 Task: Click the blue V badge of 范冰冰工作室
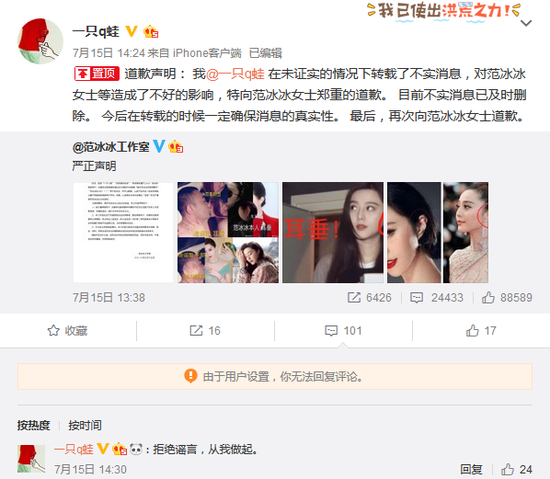tap(159, 146)
